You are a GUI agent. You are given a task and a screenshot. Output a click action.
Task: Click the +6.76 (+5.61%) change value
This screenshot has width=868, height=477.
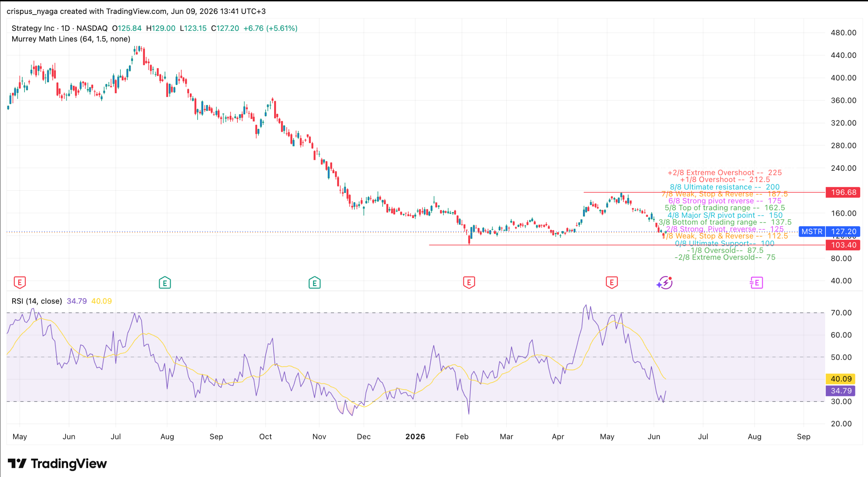[x=270, y=28]
